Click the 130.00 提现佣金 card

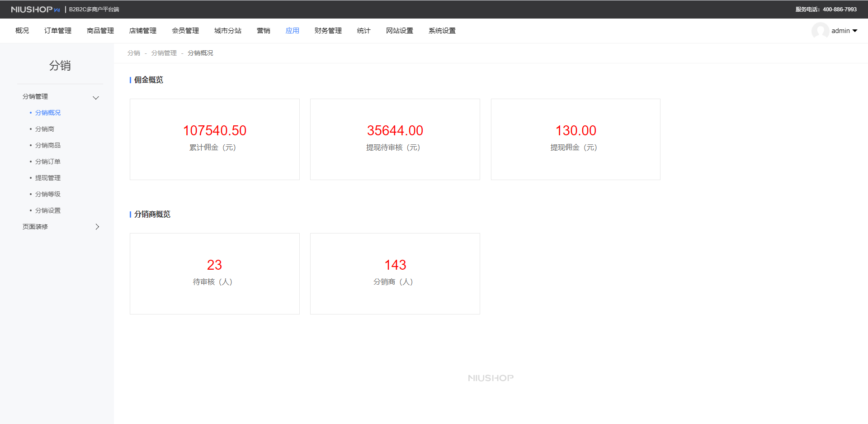[576, 139]
